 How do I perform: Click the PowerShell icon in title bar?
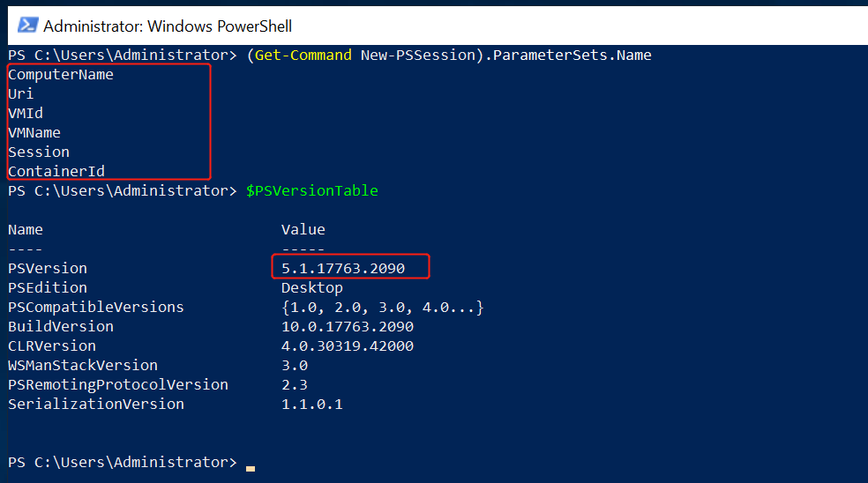27,26
